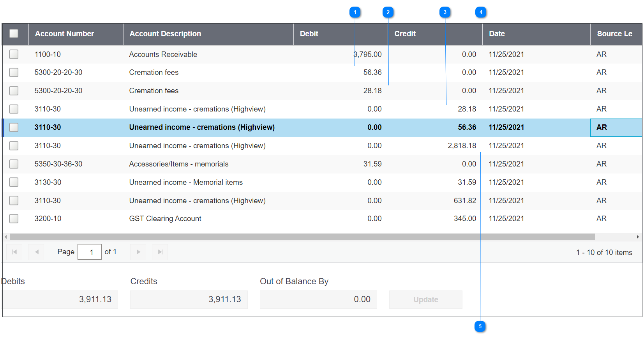Click the 28.18 debit cell

coord(372,90)
